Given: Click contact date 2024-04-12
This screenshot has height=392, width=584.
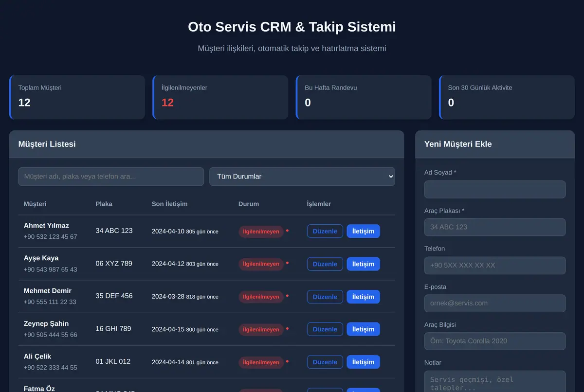Looking at the screenshot, I should (168, 264).
